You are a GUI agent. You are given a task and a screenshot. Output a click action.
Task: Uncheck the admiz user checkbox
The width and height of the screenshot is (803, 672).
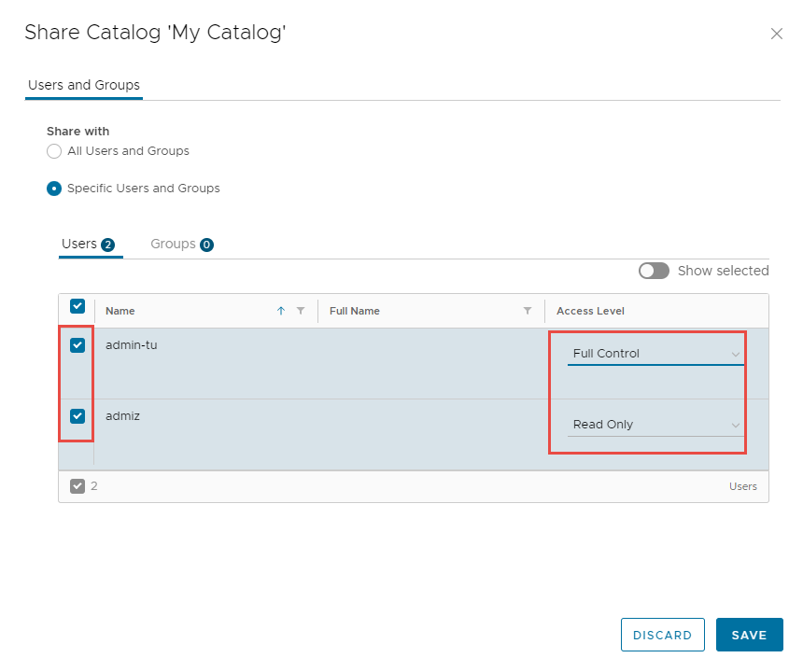[77, 416]
